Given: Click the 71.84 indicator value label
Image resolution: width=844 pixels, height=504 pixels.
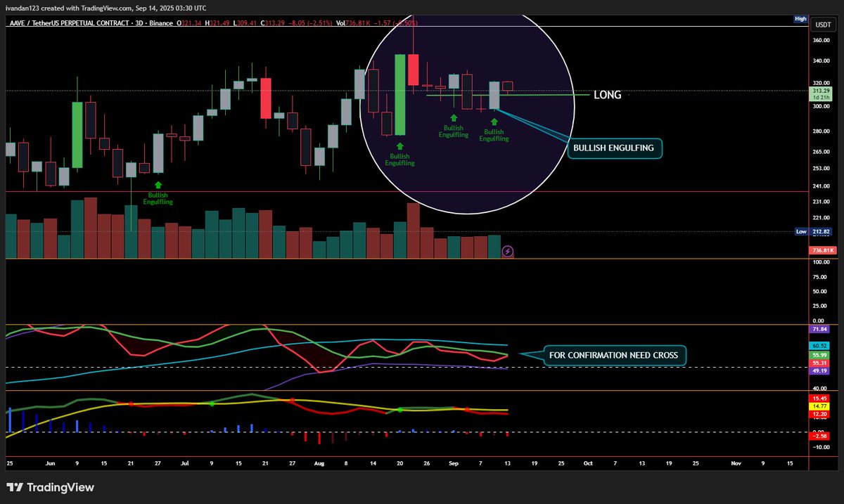Looking at the screenshot, I should [818, 329].
